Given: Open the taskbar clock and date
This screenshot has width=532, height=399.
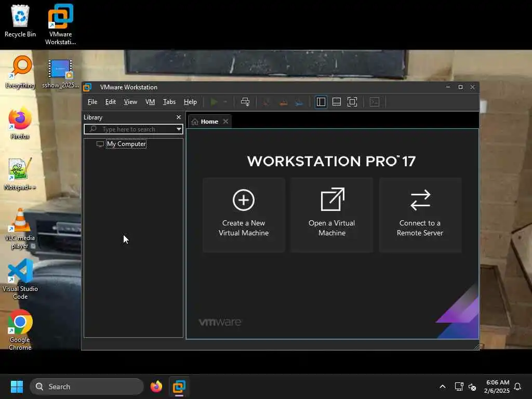Looking at the screenshot, I should pos(497,387).
